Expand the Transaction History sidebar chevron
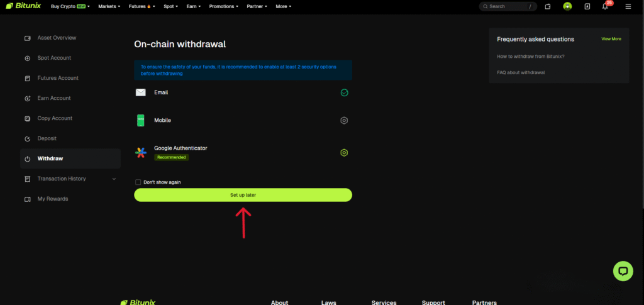 (114, 179)
